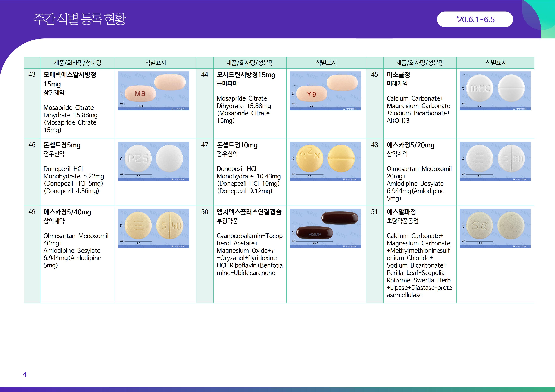
Task: Select product name 모사드린서방정15mg
Action: tap(246, 75)
